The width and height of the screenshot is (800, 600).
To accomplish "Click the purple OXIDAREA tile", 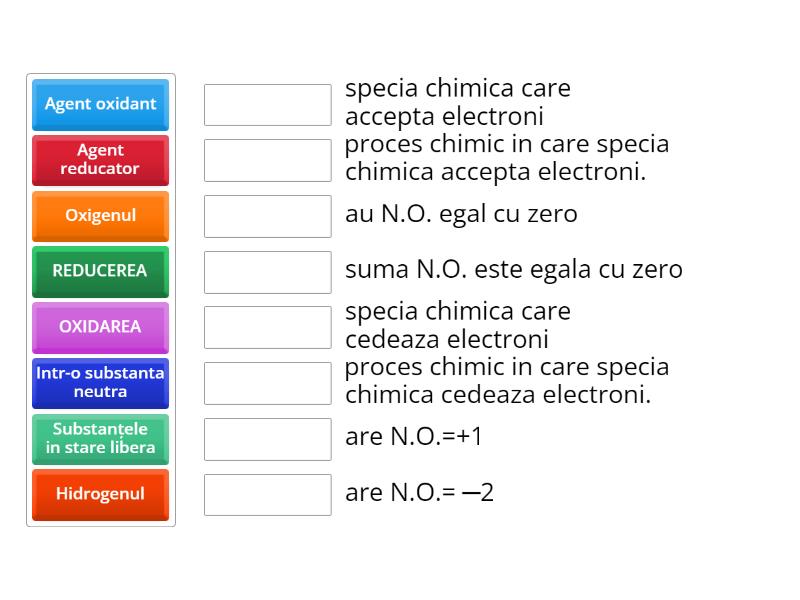I will pyautogui.click(x=101, y=328).
